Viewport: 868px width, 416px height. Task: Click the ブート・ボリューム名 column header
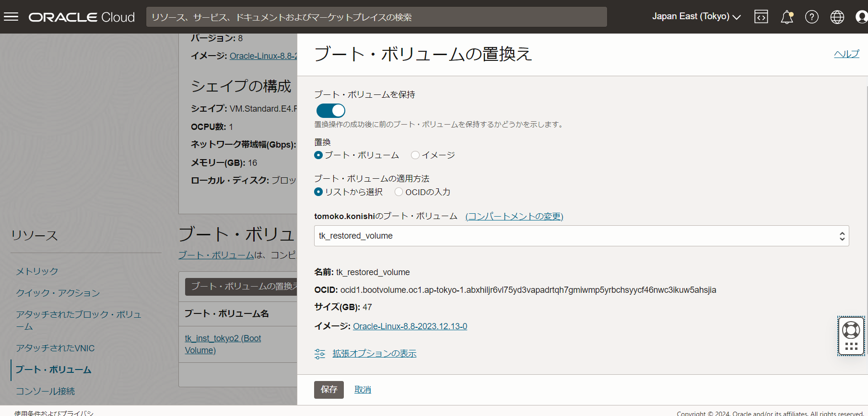(227, 313)
